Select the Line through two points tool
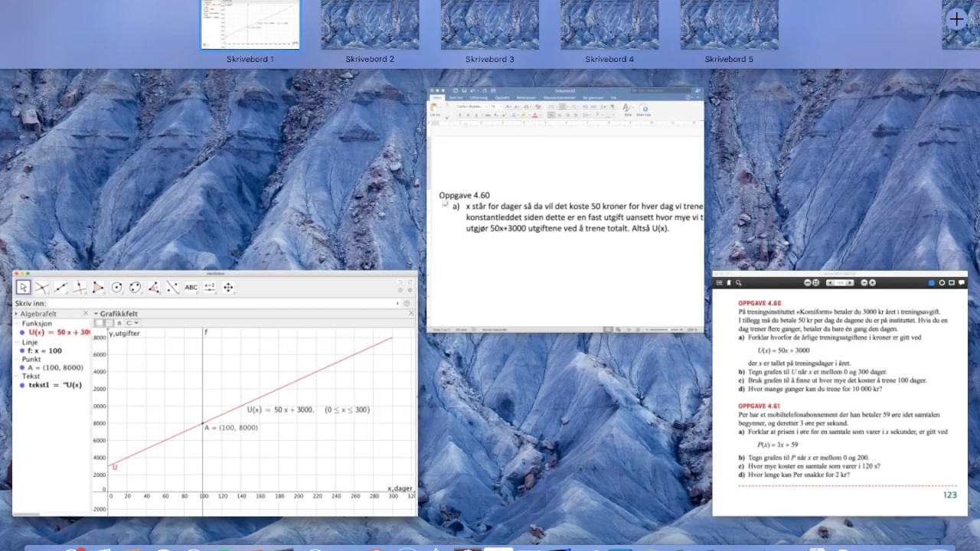The height and width of the screenshot is (551, 980). pos(60,288)
